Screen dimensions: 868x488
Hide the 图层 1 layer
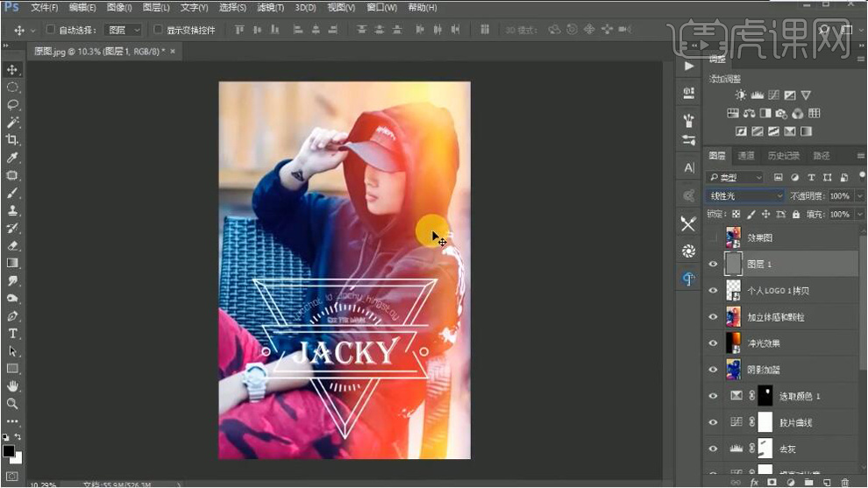click(713, 264)
